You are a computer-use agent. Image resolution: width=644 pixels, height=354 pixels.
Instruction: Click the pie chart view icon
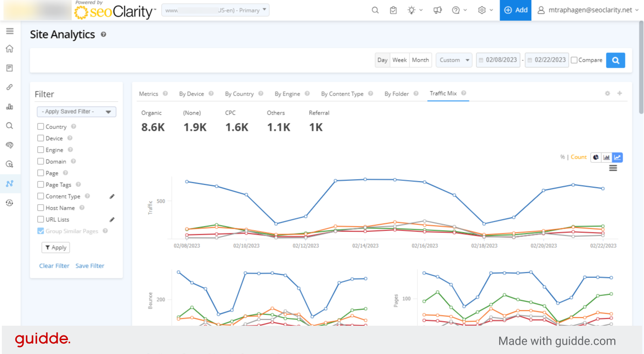596,157
